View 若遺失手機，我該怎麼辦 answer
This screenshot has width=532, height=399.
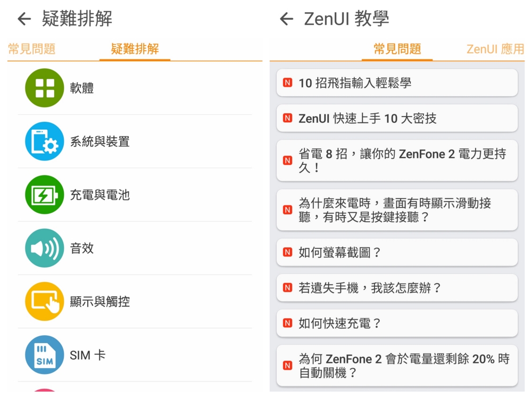[397, 288]
